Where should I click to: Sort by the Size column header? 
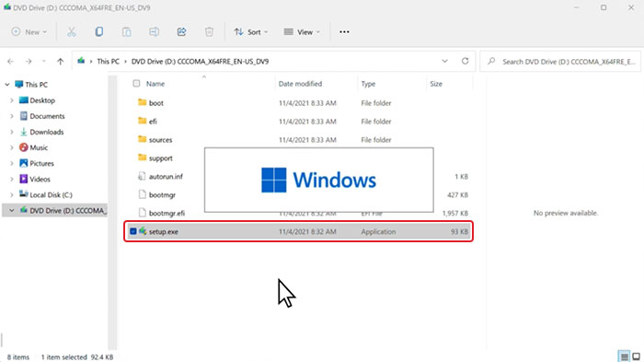tap(436, 84)
